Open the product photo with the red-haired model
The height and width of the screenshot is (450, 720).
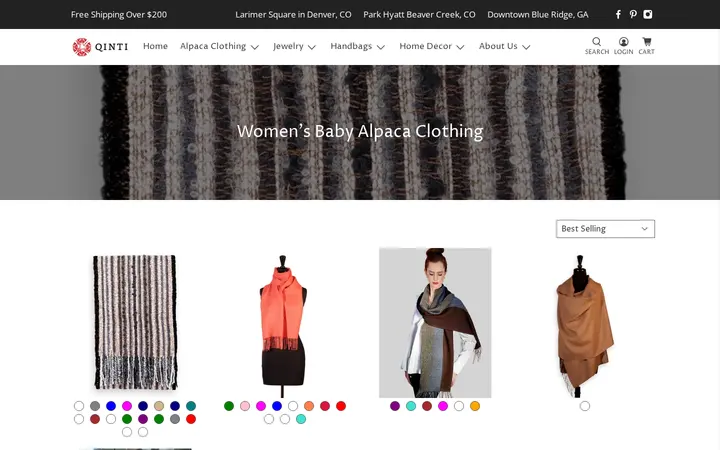(x=435, y=322)
